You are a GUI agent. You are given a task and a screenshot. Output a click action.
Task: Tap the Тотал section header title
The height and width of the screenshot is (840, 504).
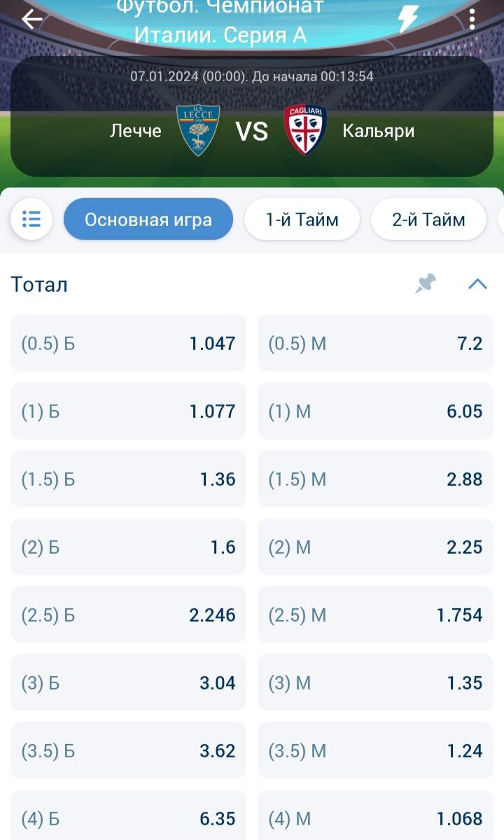pos(40,284)
